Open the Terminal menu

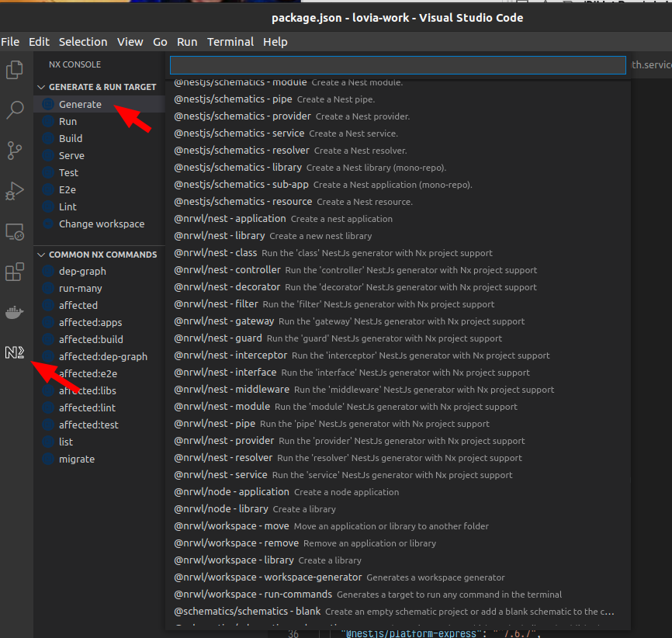tap(230, 42)
